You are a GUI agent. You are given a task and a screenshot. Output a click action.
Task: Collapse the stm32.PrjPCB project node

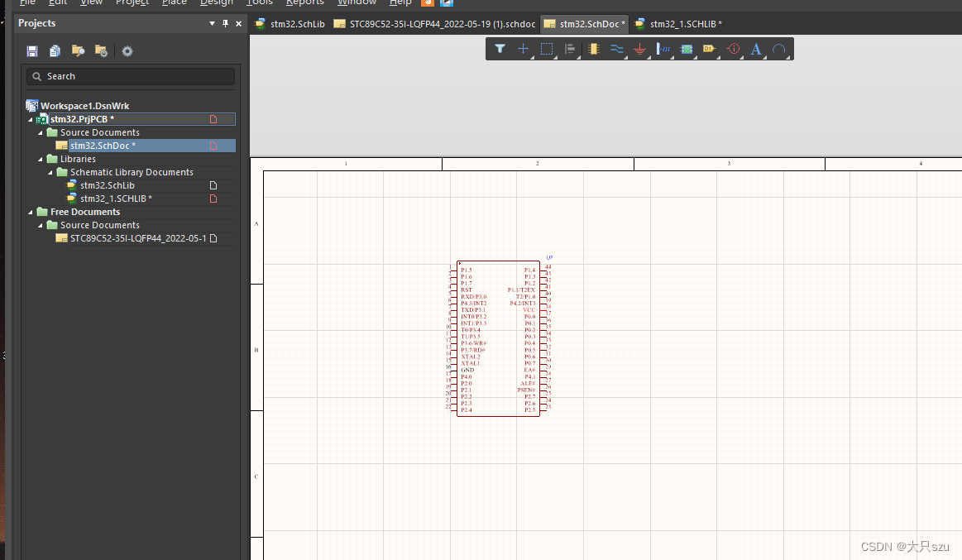[x=31, y=119]
